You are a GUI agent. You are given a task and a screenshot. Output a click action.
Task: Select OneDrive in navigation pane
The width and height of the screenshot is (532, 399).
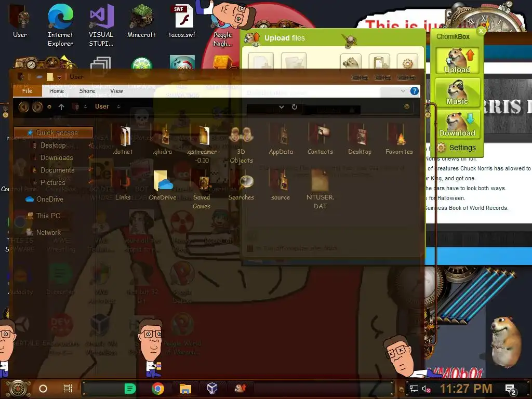45,199
